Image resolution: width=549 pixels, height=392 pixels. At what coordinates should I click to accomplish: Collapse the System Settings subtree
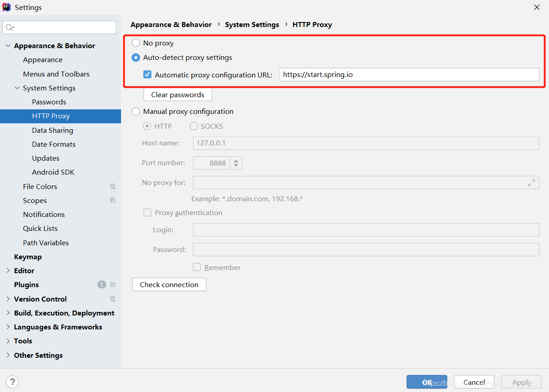pos(17,88)
